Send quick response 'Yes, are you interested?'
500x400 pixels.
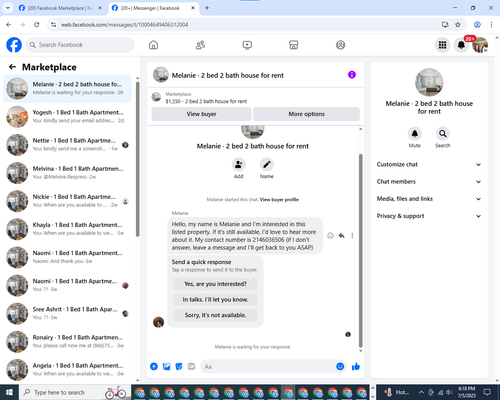click(x=215, y=284)
